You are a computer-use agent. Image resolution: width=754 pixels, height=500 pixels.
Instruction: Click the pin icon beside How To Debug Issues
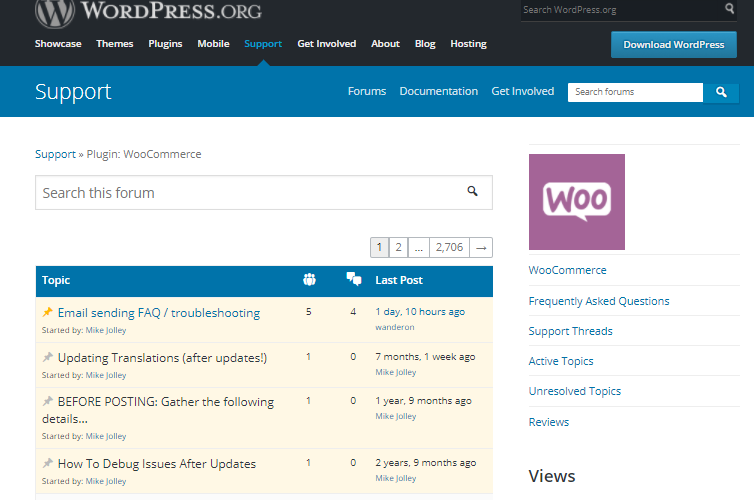pos(47,463)
